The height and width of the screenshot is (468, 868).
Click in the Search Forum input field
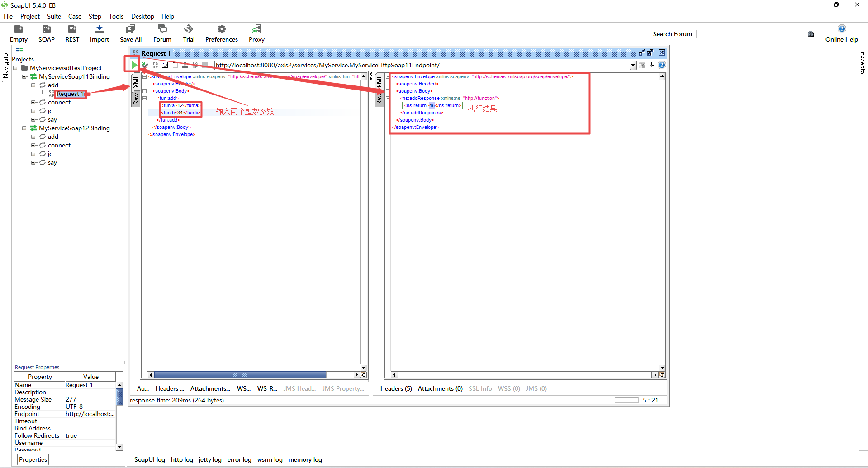click(751, 34)
